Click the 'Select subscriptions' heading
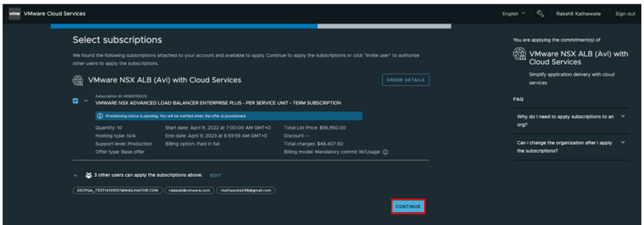The height and width of the screenshot is (225, 644). (117, 40)
